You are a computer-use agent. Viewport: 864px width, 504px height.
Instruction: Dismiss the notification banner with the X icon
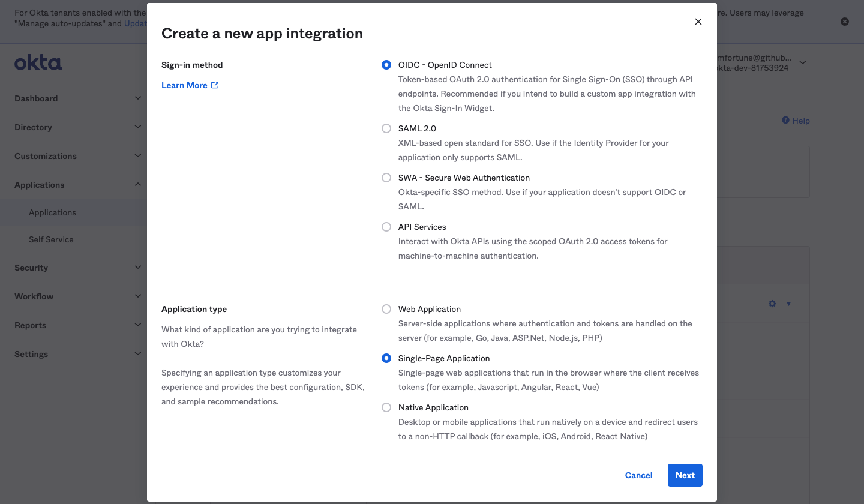845,21
